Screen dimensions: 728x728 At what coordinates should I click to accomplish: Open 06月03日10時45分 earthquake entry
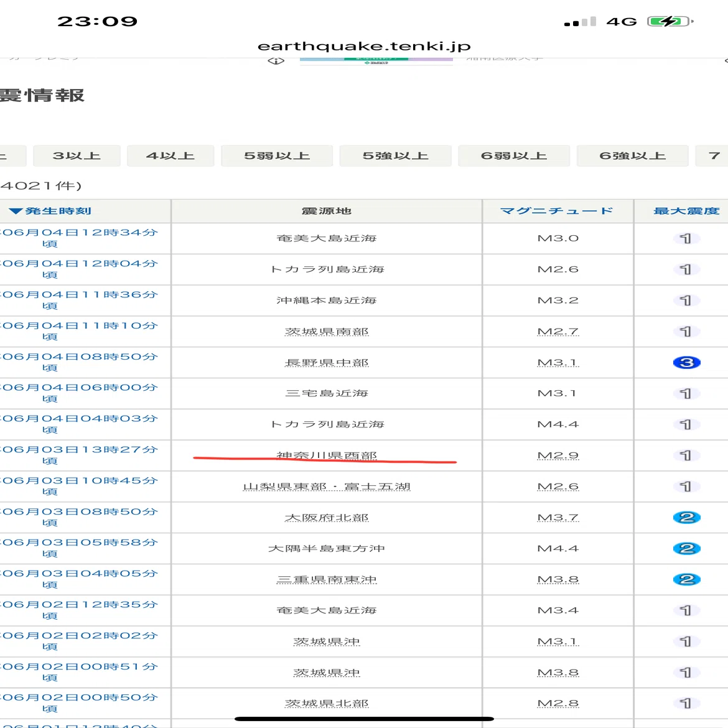(x=79, y=486)
